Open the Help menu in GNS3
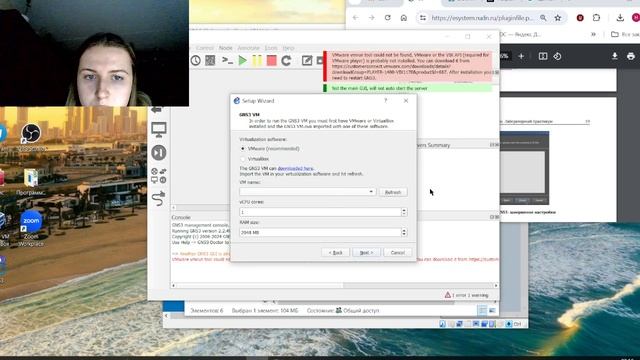This screenshot has width=640, height=360. (x=288, y=48)
